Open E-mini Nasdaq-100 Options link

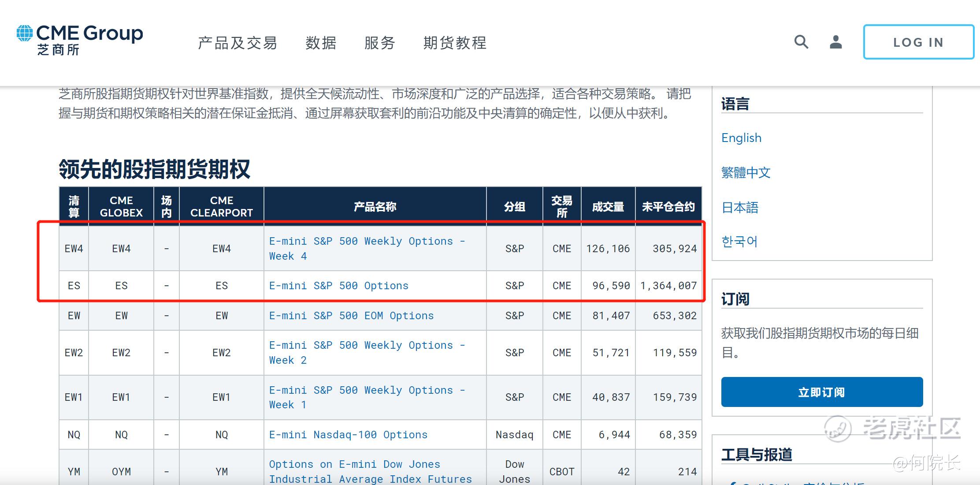tap(348, 435)
